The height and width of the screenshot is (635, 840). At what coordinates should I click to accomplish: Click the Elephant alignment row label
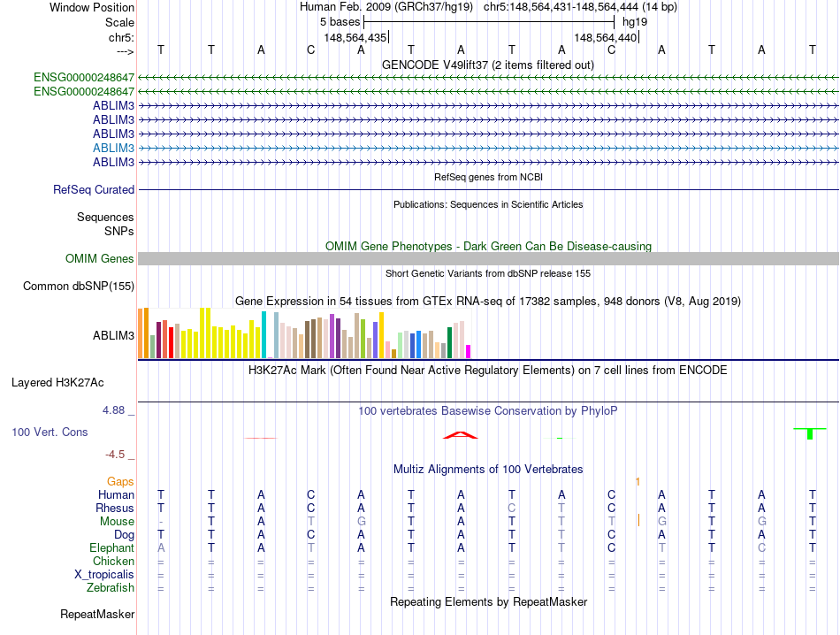click(111, 547)
